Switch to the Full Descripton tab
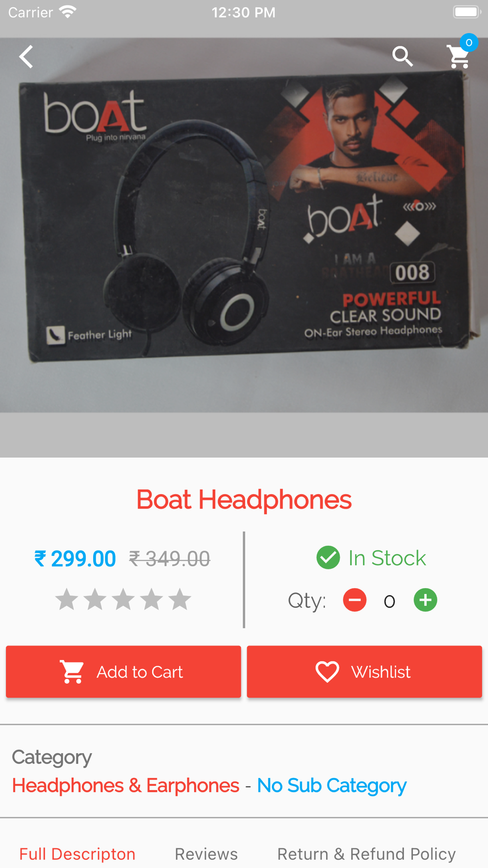The width and height of the screenshot is (488, 868). click(77, 854)
